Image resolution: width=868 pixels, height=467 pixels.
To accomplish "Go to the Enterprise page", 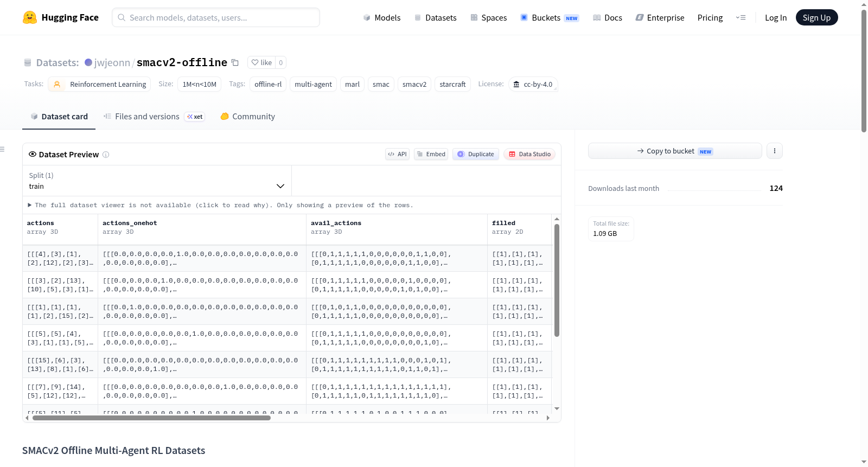I will pyautogui.click(x=660, y=17).
